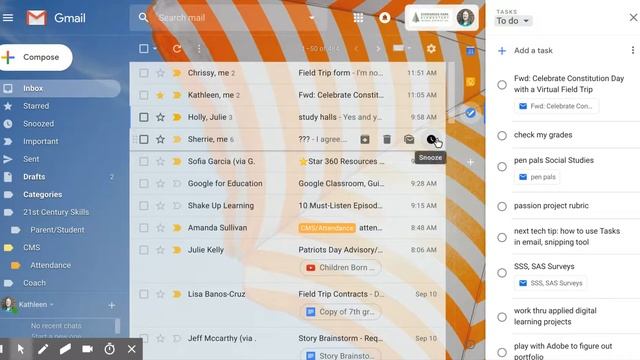640x360 pixels.
Task: Open the Shake Up Learning email
Action: (x=288, y=206)
